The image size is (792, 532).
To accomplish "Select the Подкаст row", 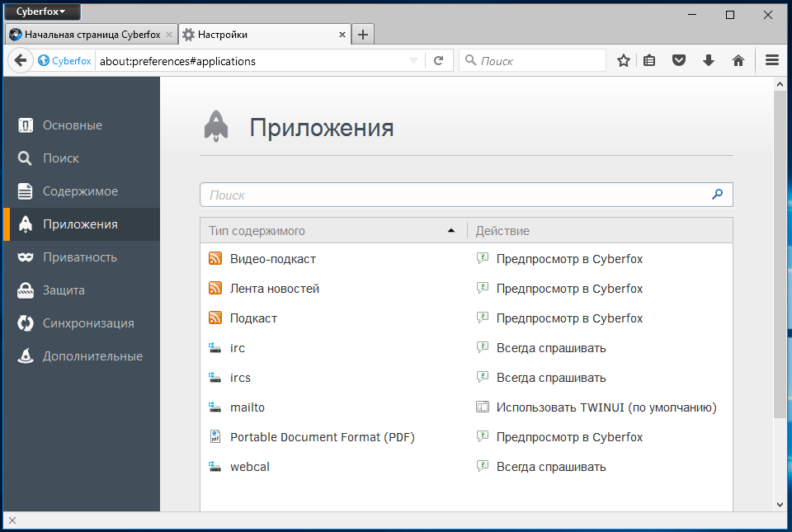I will pyautogui.click(x=466, y=318).
